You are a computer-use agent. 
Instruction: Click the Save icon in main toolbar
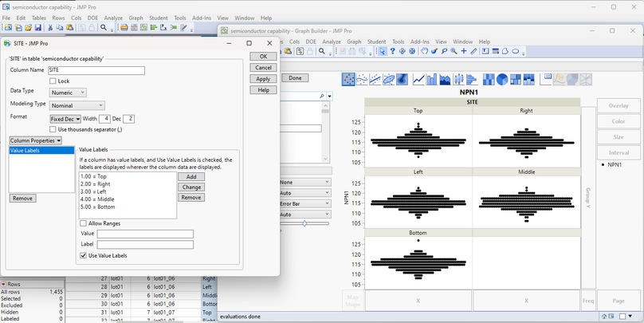click(x=38, y=28)
